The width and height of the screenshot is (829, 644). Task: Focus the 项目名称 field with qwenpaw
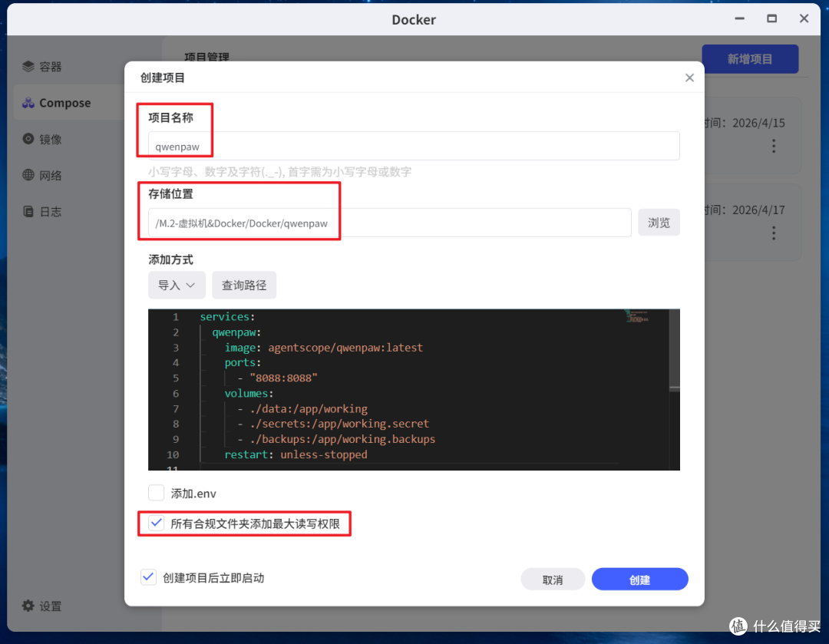[x=414, y=146]
